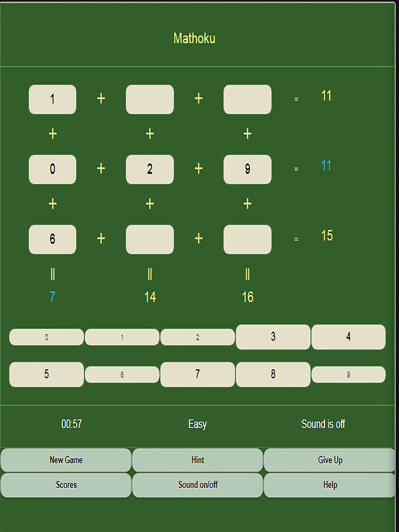Toggle Sound on/off
399x532 pixels.
pyautogui.click(x=198, y=485)
